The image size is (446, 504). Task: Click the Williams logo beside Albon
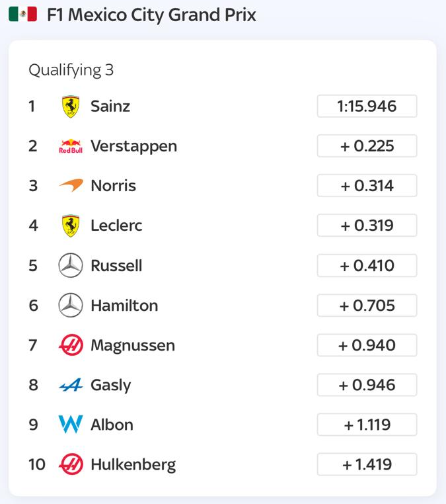click(x=71, y=425)
